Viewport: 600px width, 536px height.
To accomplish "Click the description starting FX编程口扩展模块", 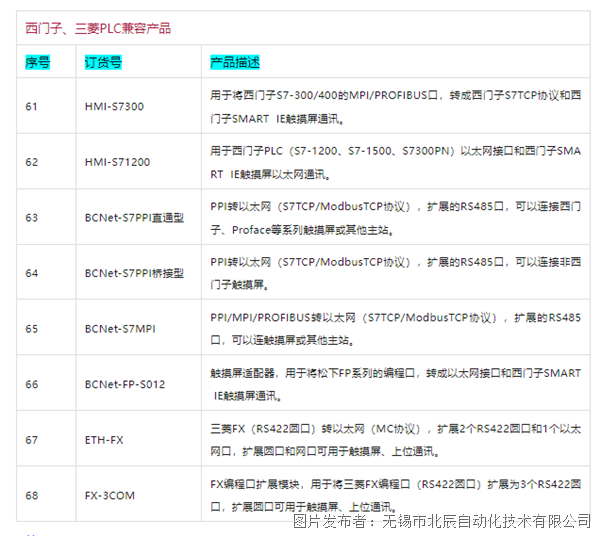I will pos(395,495).
